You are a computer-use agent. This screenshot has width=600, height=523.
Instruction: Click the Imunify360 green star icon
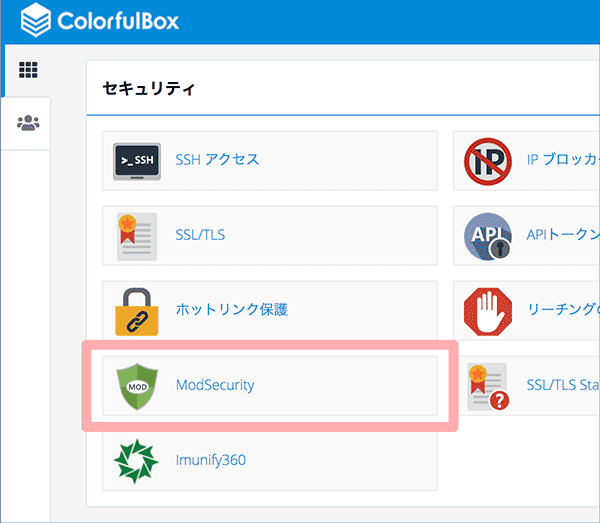point(137,461)
